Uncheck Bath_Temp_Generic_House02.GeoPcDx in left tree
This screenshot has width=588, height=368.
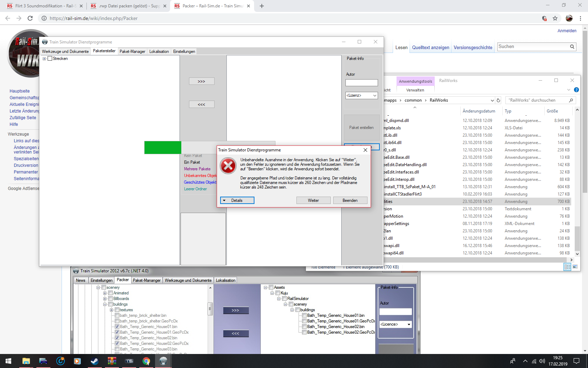[x=117, y=343]
